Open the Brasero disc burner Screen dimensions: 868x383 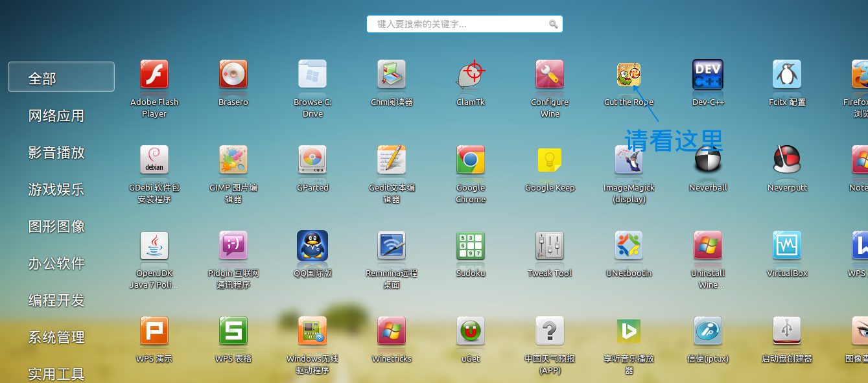point(233,74)
